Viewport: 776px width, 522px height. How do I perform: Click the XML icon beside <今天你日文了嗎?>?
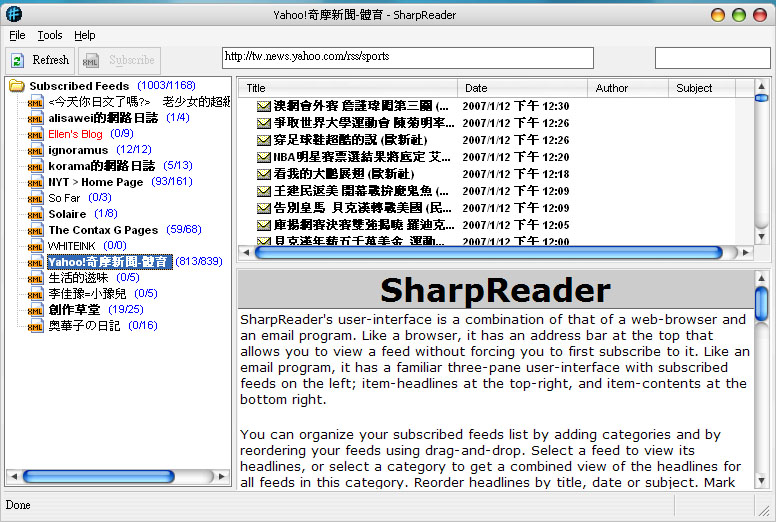tap(35, 102)
